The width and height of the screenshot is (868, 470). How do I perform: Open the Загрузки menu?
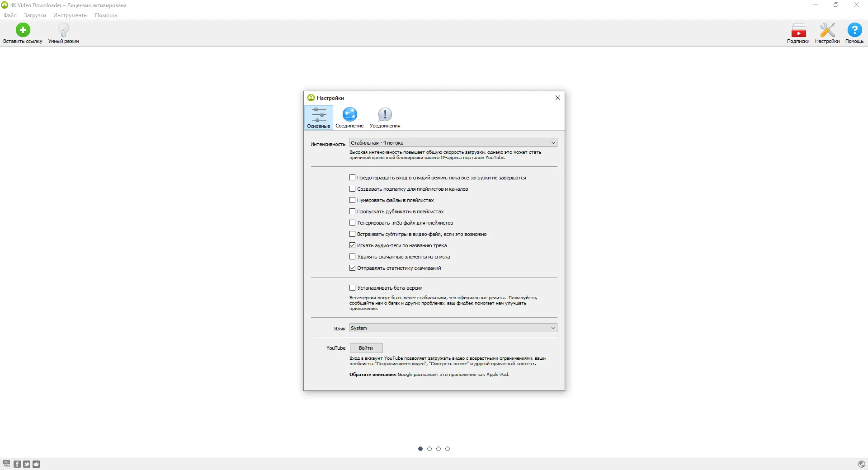[35, 15]
